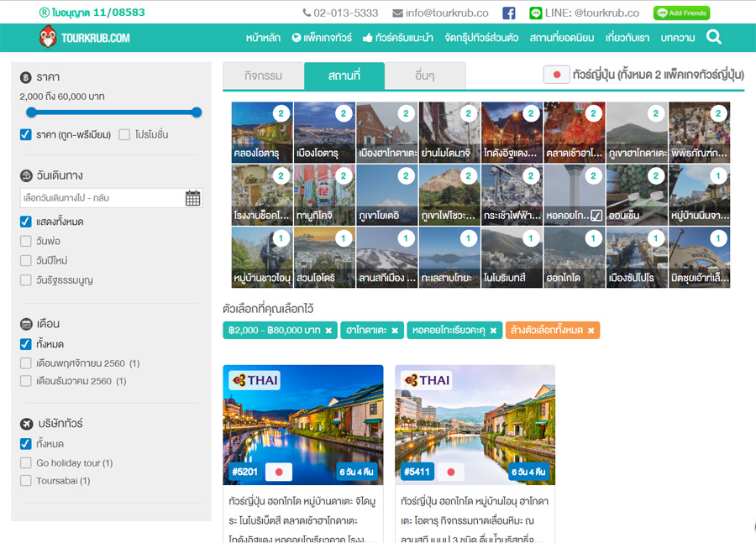Remove the ฮาโกดาเตะ filter tag
The height and width of the screenshot is (543, 756).
(x=395, y=331)
